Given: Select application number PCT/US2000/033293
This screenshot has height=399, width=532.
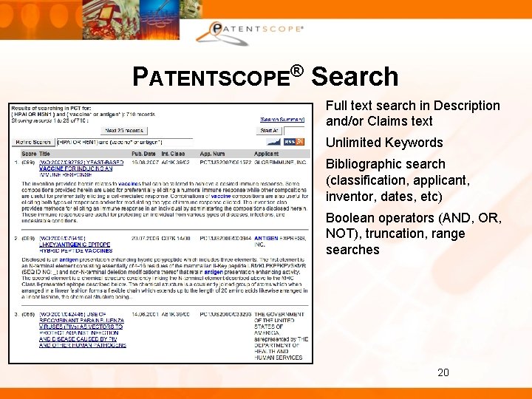Looking at the screenshot, I should (x=225, y=315).
